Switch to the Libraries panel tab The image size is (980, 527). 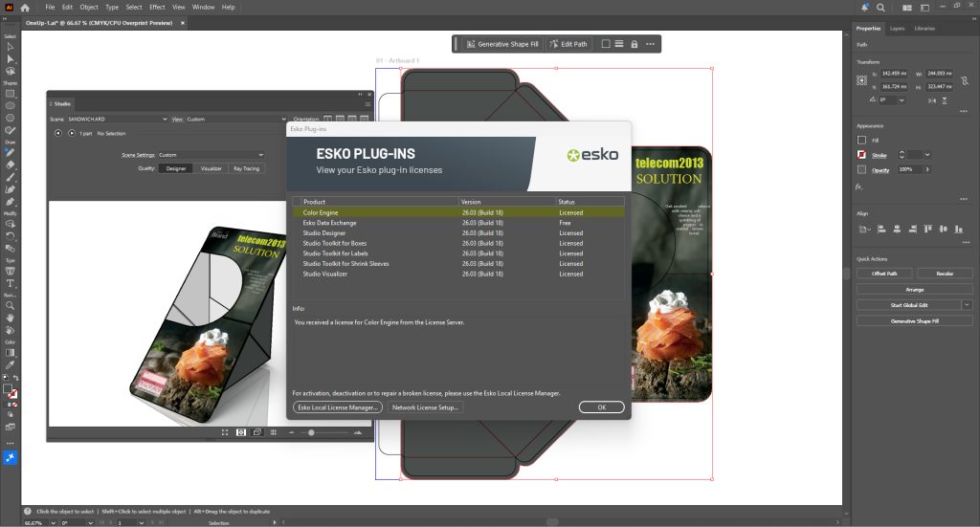tap(924, 29)
